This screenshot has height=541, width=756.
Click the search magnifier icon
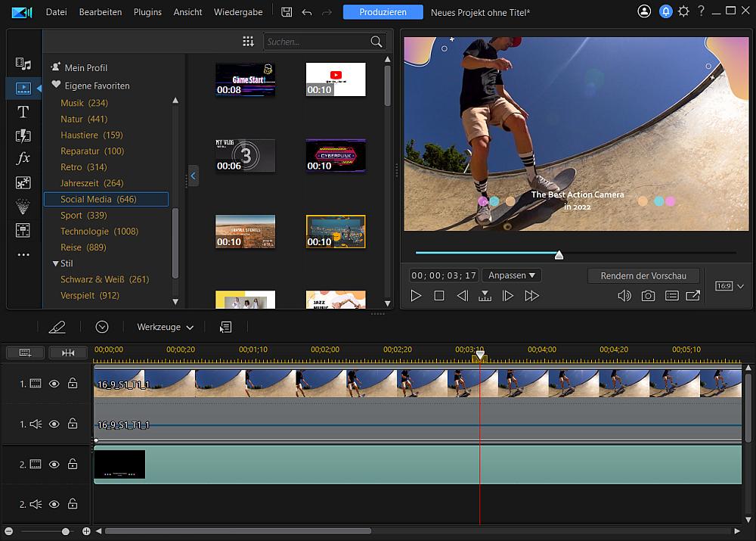tap(376, 42)
